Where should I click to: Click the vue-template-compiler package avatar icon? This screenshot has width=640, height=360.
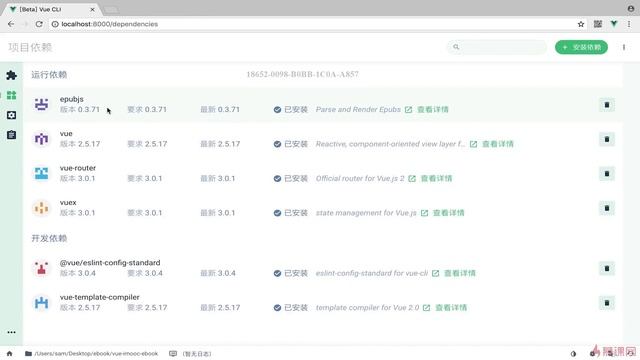coord(41,302)
